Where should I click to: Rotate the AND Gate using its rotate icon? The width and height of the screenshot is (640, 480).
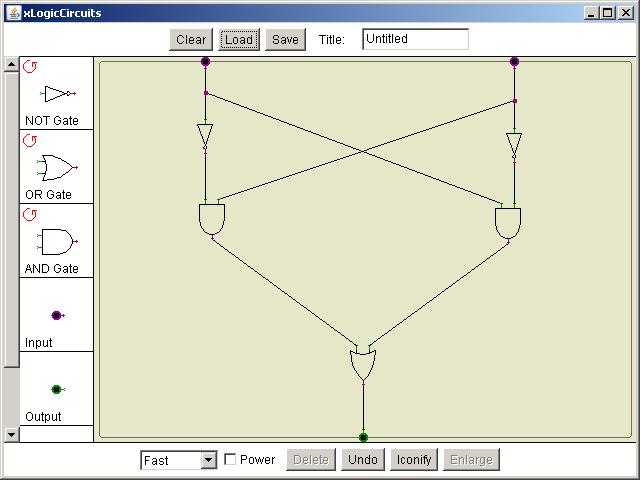30,214
